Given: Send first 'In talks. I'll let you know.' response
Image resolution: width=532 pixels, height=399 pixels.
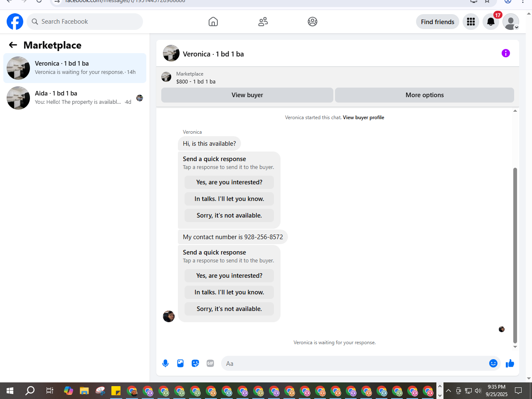Looking at the screenshot, I should tap(229, 199).
